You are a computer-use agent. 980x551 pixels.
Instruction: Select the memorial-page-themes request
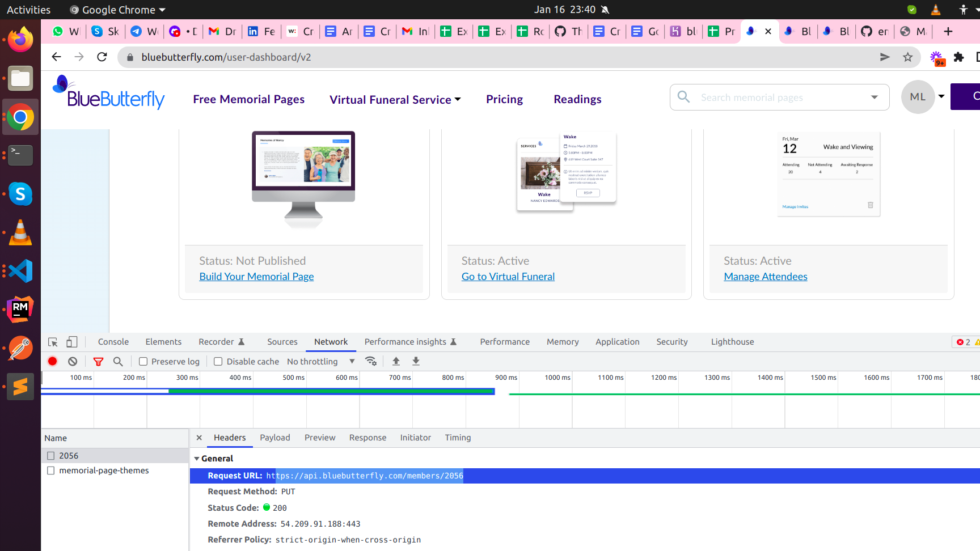point(115,471)
